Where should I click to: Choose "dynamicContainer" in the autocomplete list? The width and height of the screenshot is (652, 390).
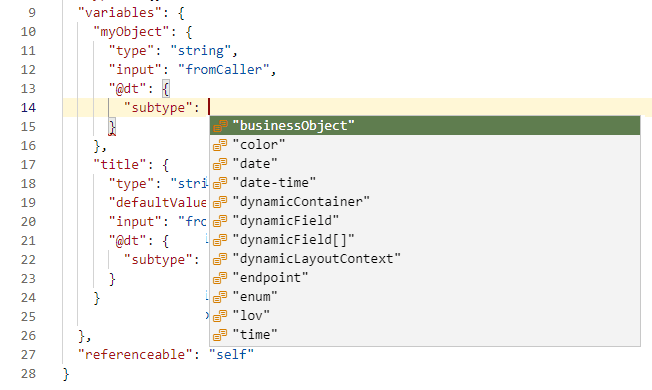pos(425,202)
